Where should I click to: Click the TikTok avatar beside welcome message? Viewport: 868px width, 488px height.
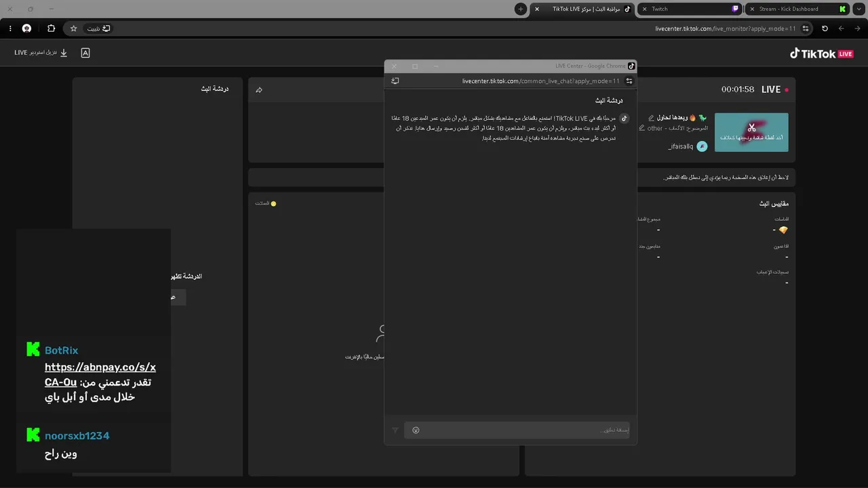click(625, 118)
